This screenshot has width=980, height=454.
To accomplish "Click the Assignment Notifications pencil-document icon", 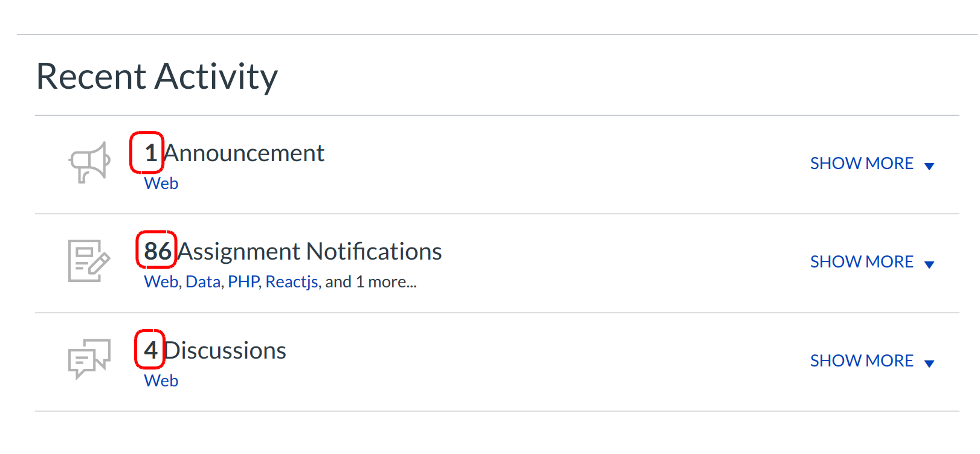I will click(89, 261).
